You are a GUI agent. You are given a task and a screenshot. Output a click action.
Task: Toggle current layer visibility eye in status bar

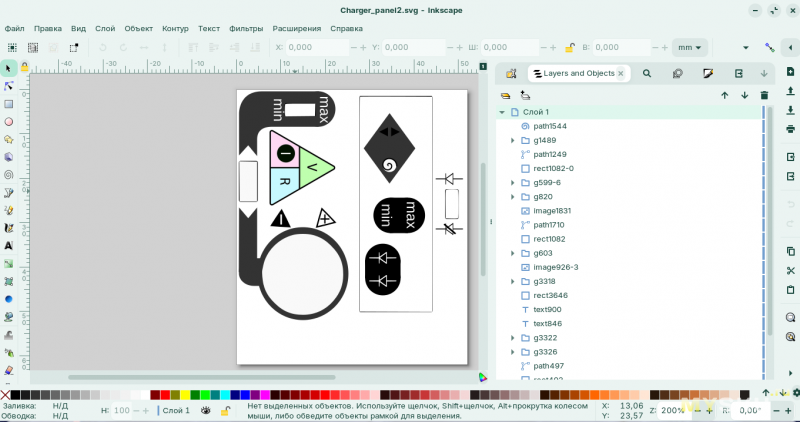click(206, 410)
